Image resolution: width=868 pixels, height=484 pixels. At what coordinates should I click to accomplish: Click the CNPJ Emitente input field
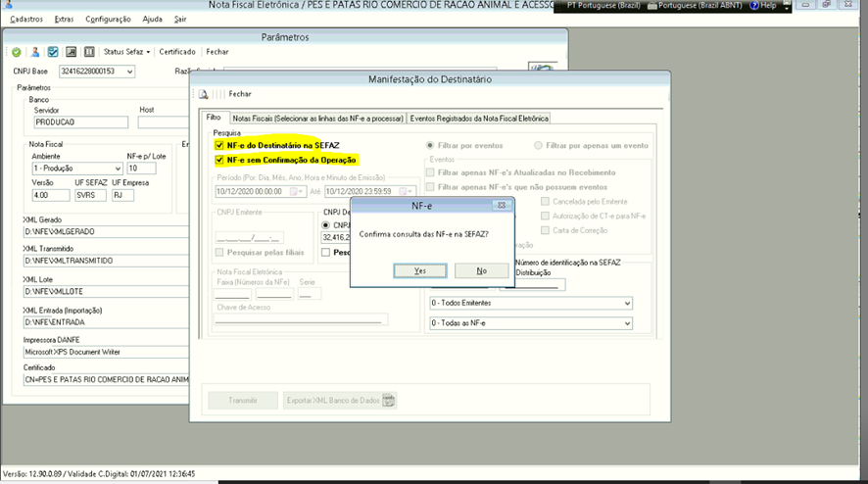click(250, 237)
